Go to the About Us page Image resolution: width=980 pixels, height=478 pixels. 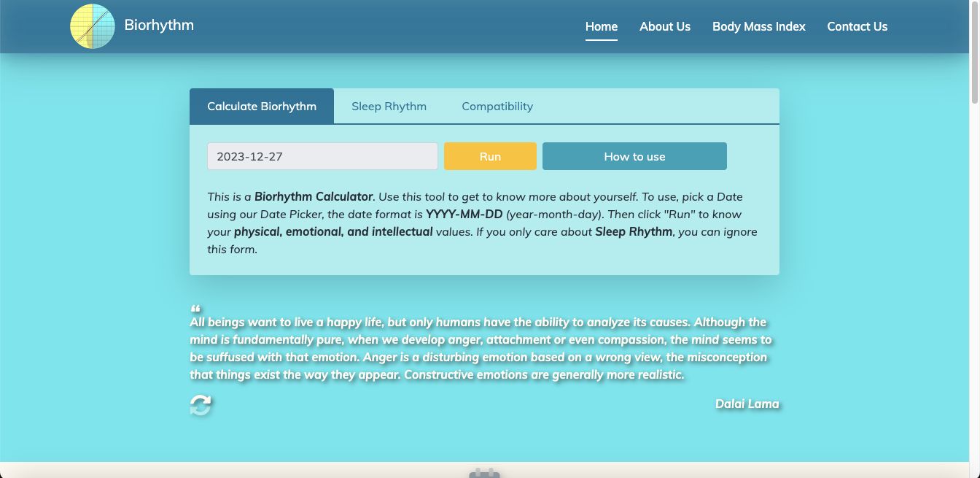click(665, 26)
